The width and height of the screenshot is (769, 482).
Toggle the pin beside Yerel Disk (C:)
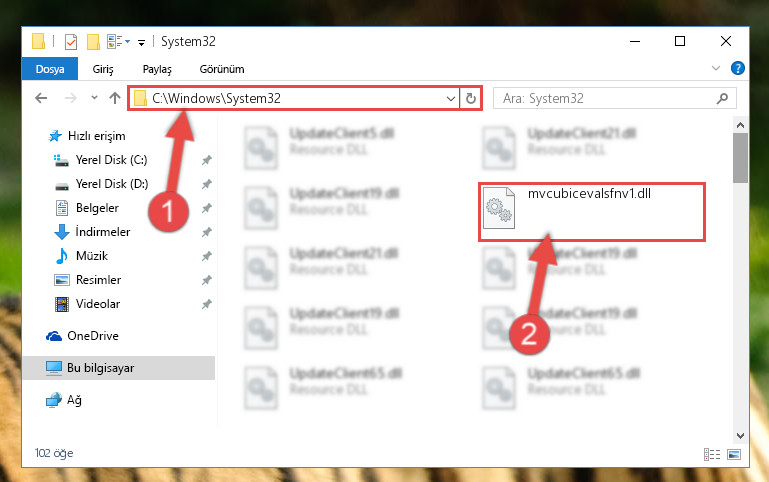206,160
